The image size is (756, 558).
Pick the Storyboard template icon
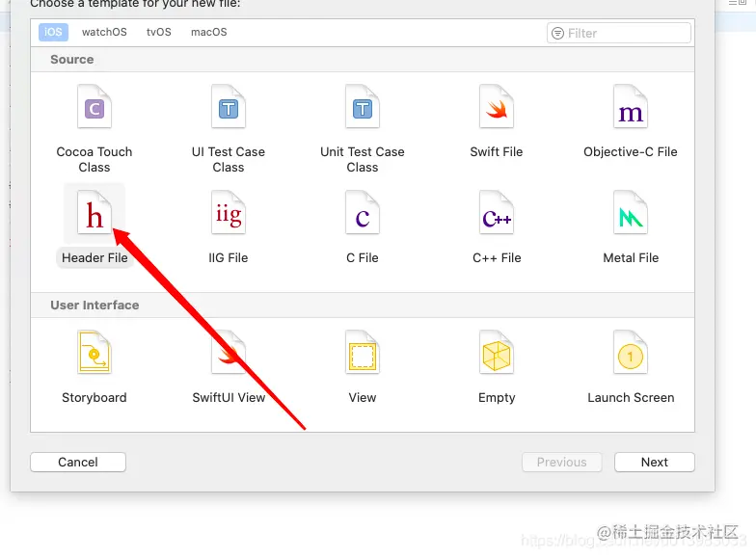pos(94,353)
